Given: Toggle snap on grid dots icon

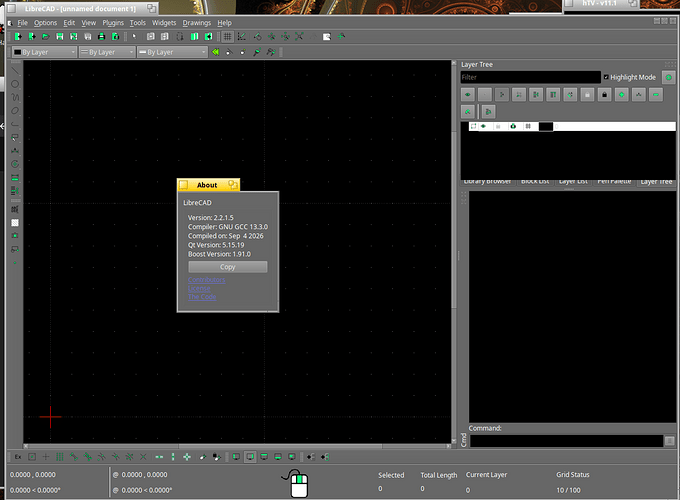Looking at the screenshot, I should (x=60, y=457).
